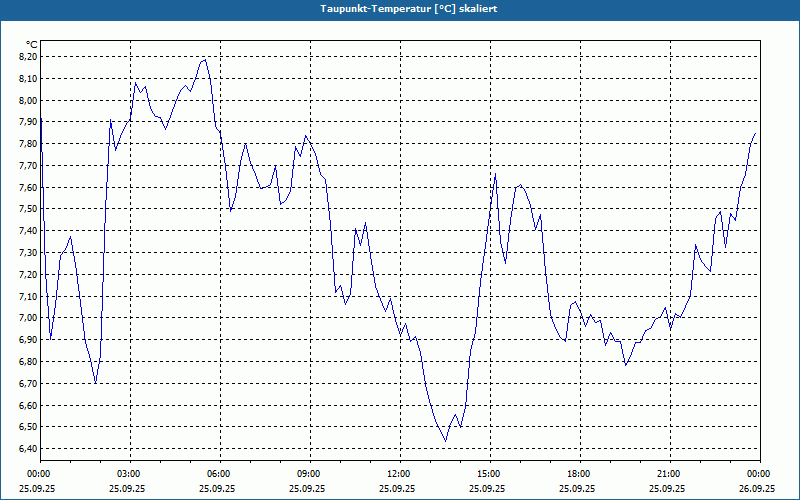Image resolution: width=800 pixels, height=500 pixels.
Task: Select the '°C' unit label above the y-axis
Action: pos(32,45)
